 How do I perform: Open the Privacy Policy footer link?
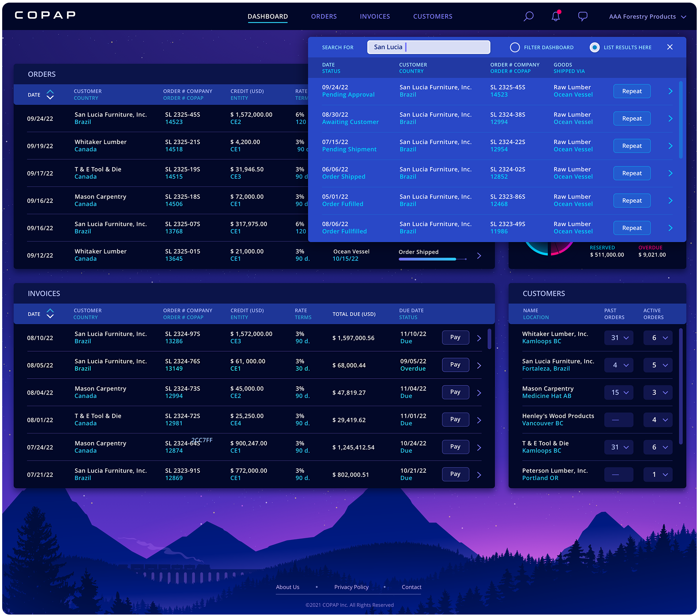(351, 587)
